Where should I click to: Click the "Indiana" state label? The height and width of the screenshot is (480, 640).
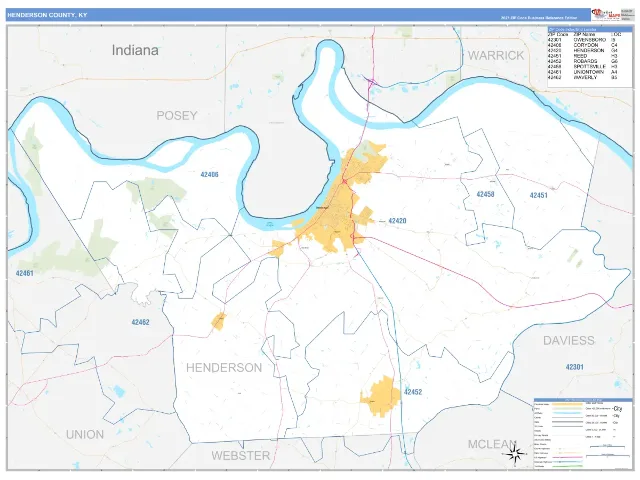[x=135, y=51]
